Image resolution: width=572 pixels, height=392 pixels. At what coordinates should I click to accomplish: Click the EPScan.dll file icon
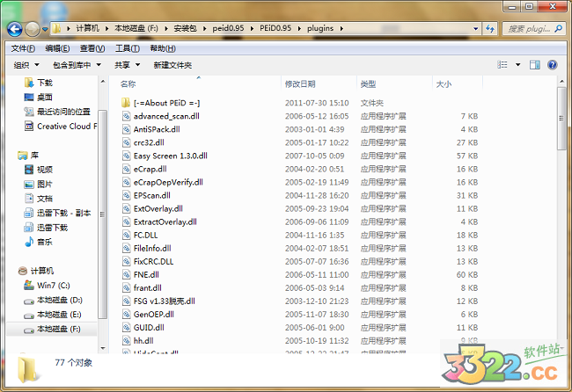pyautogui.click(x=126, y=196)
